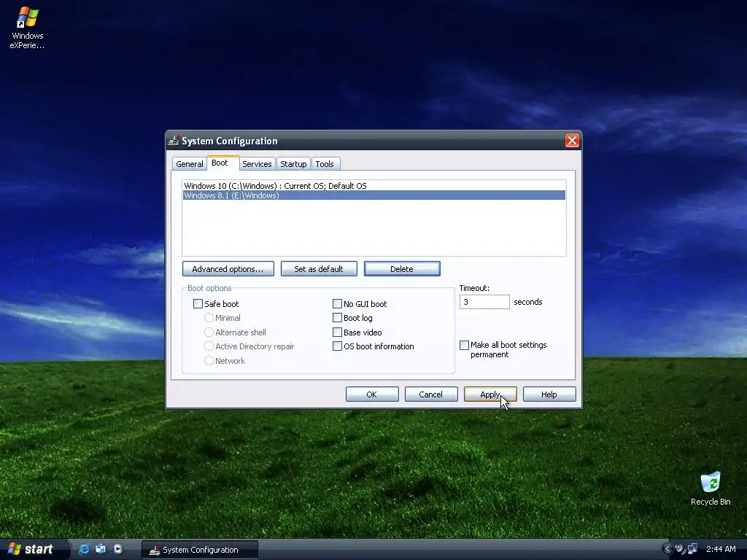Open the Windows eXPerience desktop shortcut

[x=27, y=28]
